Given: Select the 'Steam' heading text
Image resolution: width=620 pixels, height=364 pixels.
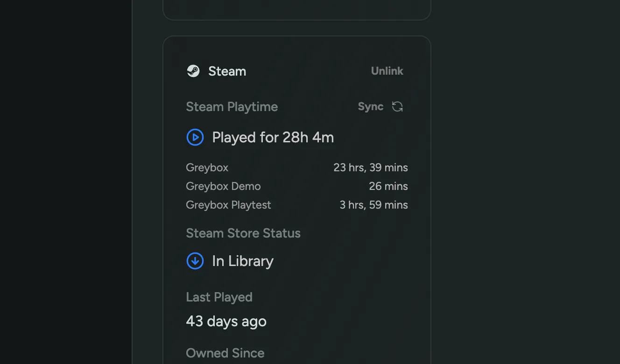Looking at the screenshot, I should (x=227, y=71).
